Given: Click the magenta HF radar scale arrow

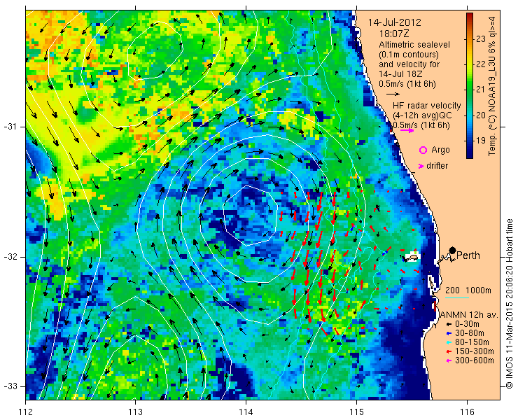Looking at the screenshot, I should point(407,130).
